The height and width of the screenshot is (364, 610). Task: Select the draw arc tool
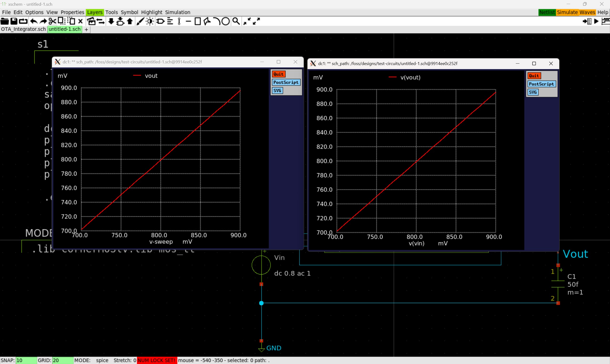(x=217, y=22)
